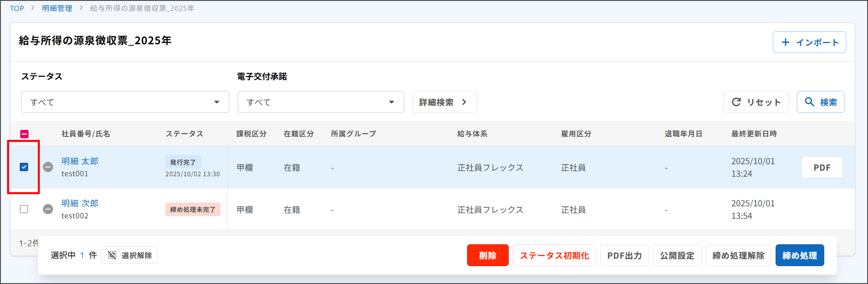The height and width of the screenshot is (284, 868).
Task: Open the detail page for 明細 太郎
Action: 80,161
